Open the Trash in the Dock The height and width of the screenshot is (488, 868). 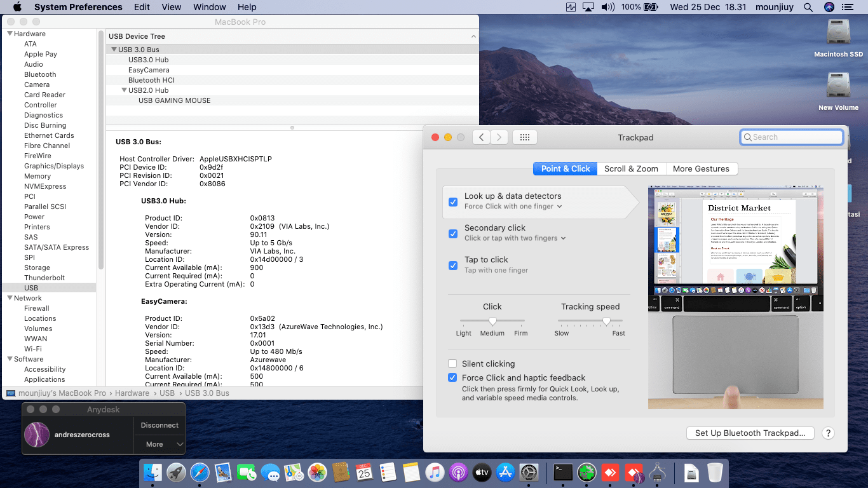[715, 472]
